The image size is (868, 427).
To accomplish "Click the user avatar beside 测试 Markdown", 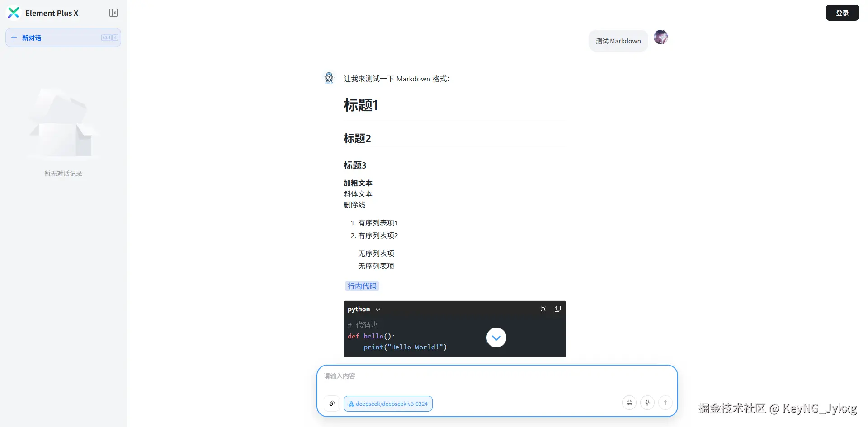I will click(661, 37).
